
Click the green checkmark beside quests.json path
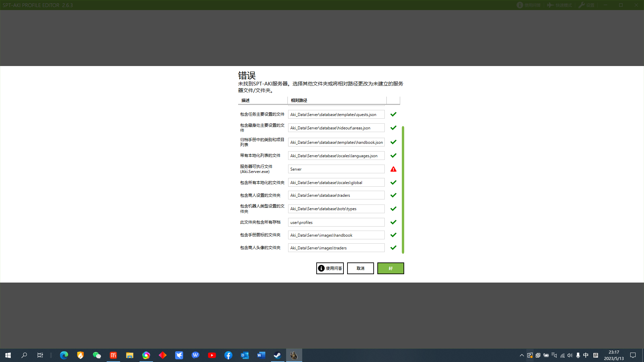coord(393,114)
